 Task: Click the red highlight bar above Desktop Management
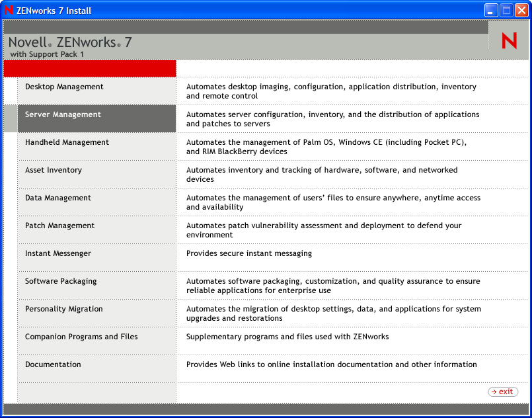pos(89,68)
